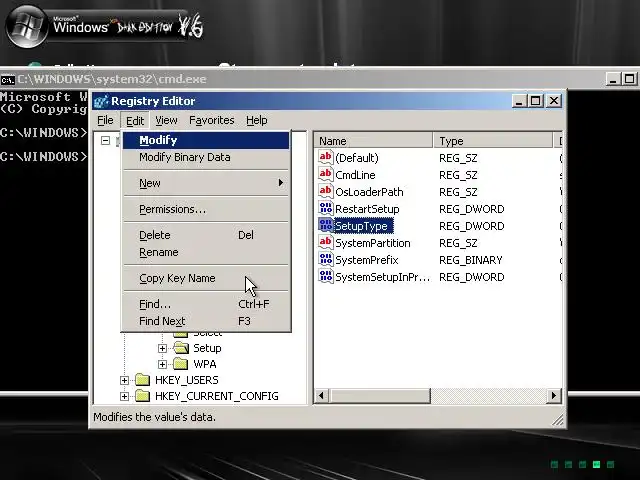Expand the HKEY_CURRENT_CONFIG hive
The height and width of the screenshot is (480, 640).
point(124,396)
